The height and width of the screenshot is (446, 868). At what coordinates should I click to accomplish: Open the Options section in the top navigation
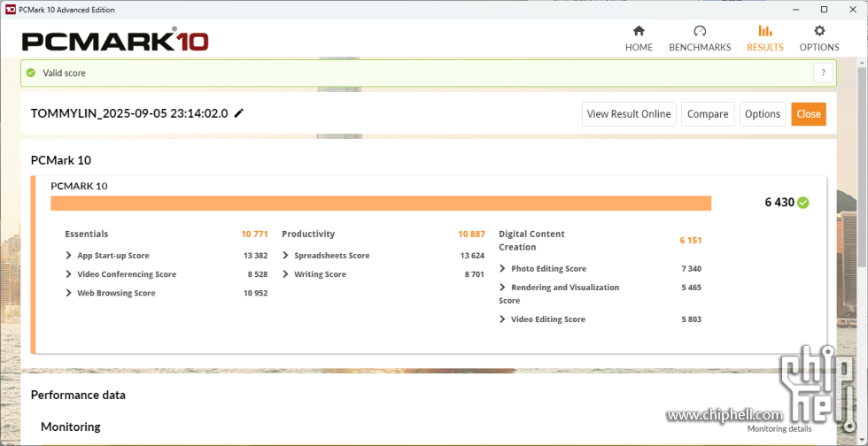click(x=819, y=39)
